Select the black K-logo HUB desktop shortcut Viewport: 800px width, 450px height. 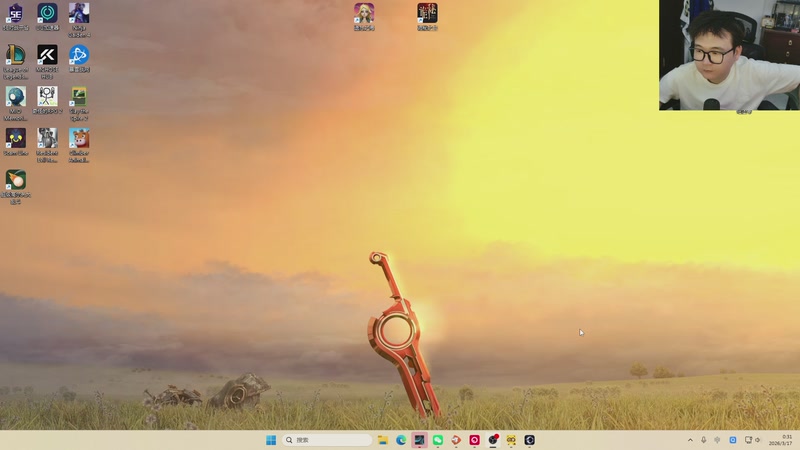coord(47,62)
